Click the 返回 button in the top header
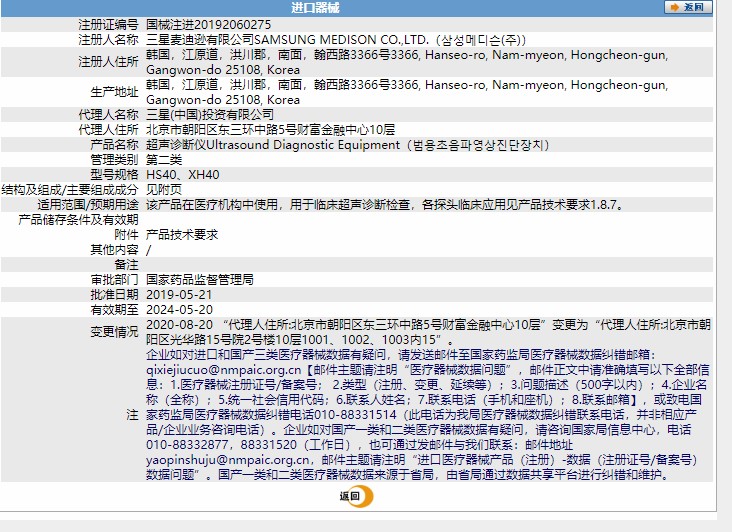 (688, 7)
